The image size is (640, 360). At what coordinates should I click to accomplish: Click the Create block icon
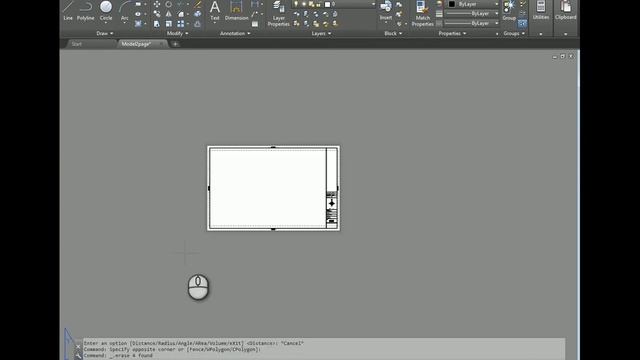coord(399,4)
